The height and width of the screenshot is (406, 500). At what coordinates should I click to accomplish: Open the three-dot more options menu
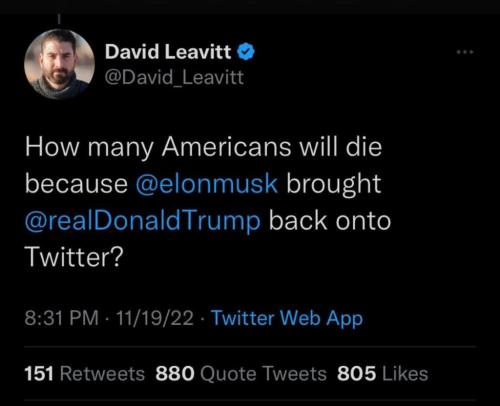pos(465,52)
